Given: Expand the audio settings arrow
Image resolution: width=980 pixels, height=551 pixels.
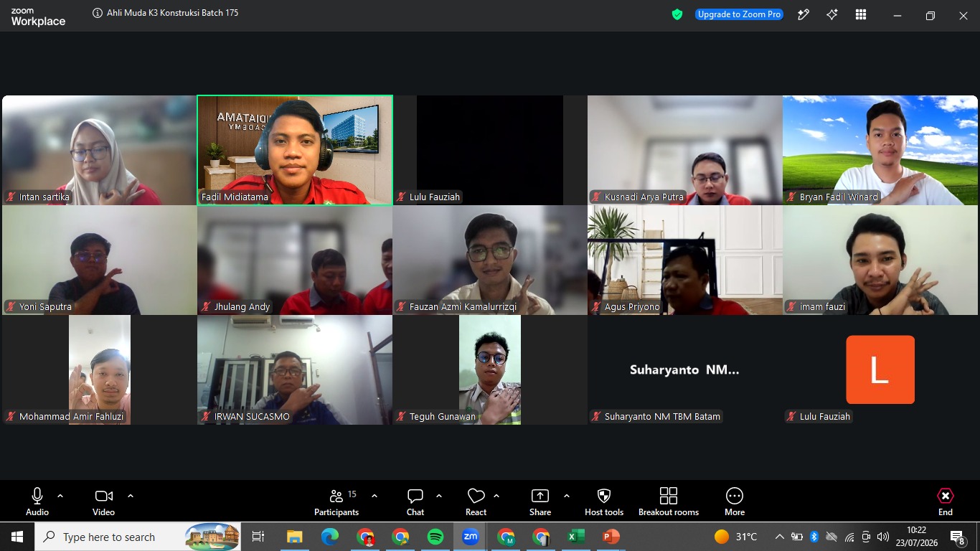Looking at the screenshot, I should [60, 496].
